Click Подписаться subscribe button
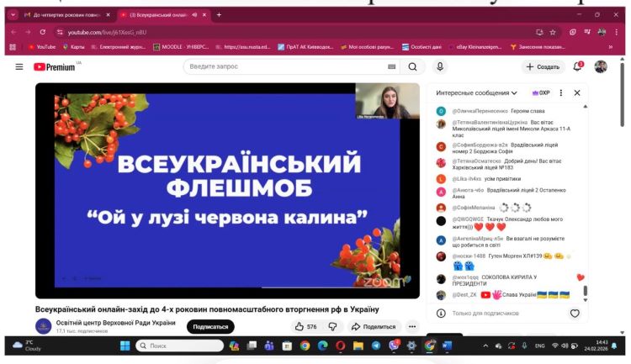The width and height of the screenshot is (631, 364). [210, 327]
